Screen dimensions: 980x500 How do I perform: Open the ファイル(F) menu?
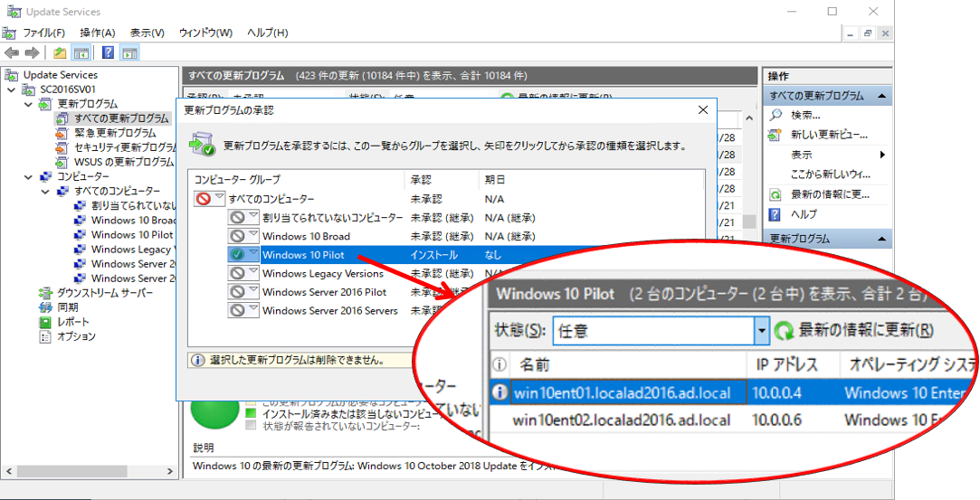[x=43, y=33]
